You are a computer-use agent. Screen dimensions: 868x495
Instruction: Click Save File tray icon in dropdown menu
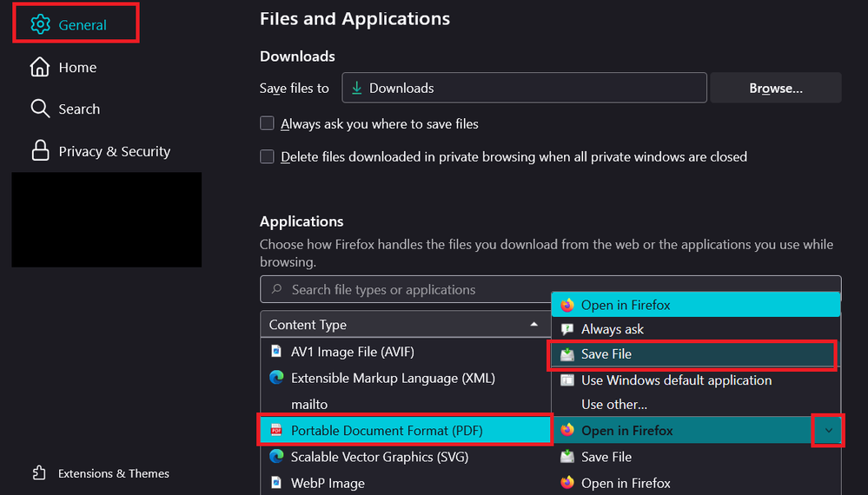coord(567,354)
